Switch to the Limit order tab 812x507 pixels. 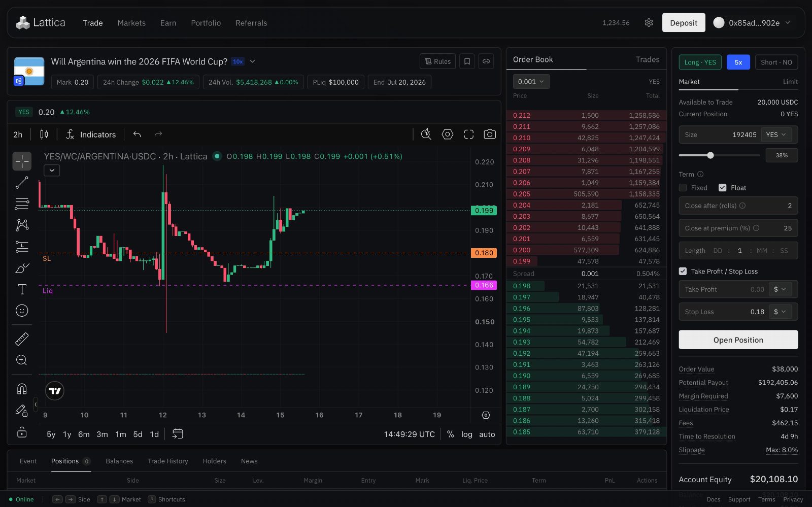pos(790,82)
